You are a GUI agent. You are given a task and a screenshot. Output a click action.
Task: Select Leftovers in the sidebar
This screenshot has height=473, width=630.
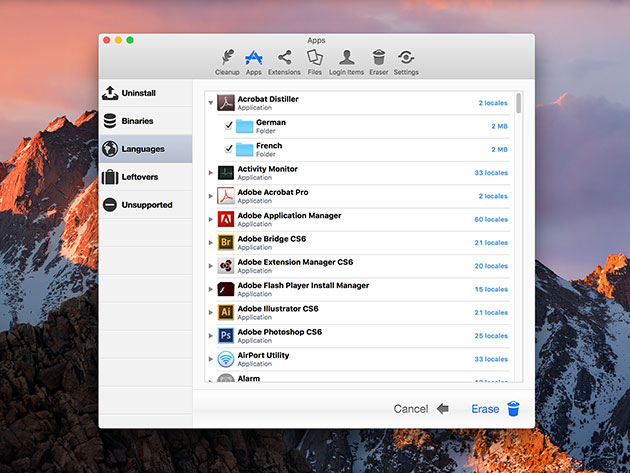[145, 177]
